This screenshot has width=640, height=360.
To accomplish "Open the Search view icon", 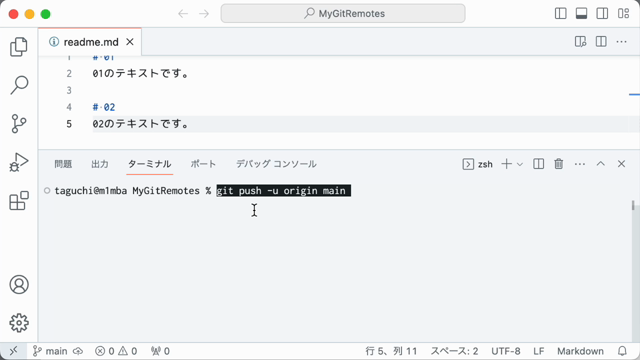I will click(x=19, y=85).
